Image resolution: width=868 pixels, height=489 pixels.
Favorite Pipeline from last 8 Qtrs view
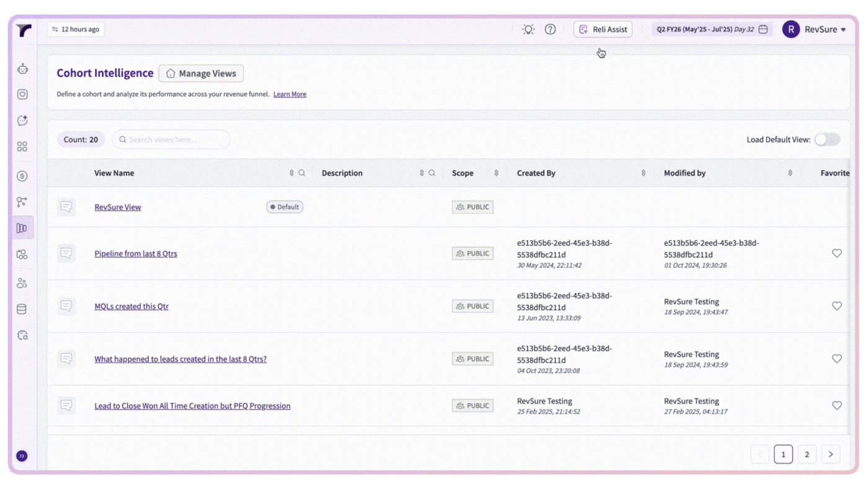pos(837,253)
